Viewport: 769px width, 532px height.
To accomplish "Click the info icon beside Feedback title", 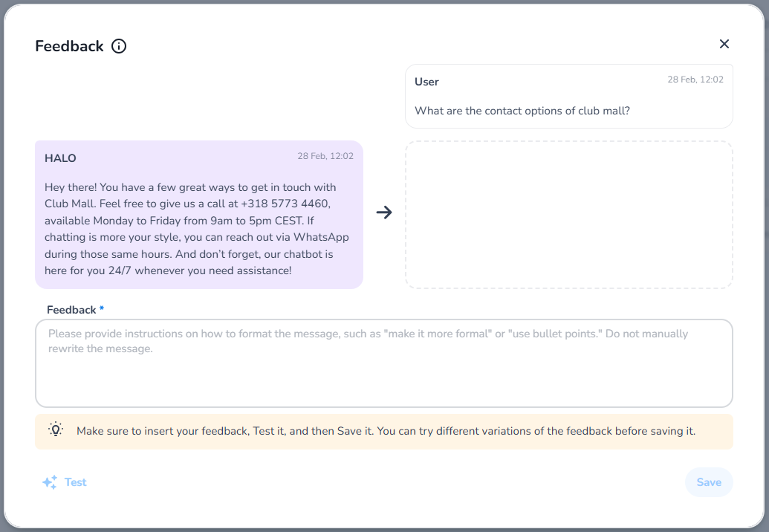I will pos(119,46).
